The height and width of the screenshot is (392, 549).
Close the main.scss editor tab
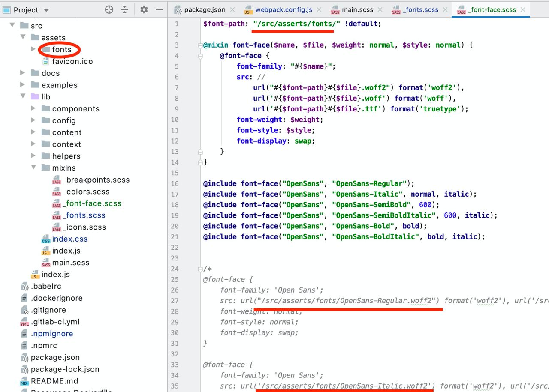380,9
